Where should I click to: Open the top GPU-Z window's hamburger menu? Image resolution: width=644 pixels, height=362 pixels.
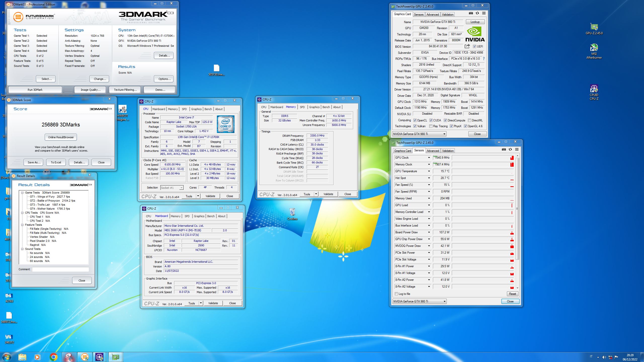pyautogui.click(x=484, y=13)
